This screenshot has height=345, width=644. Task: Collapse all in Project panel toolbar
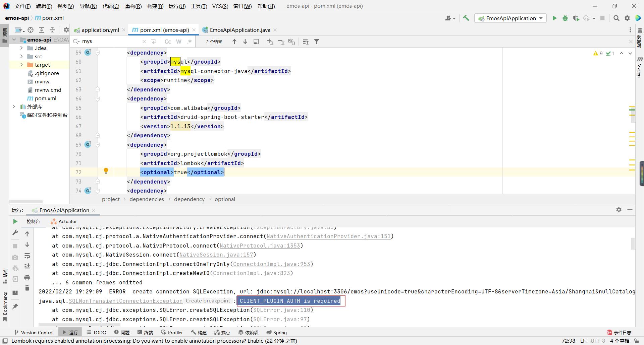52,30
